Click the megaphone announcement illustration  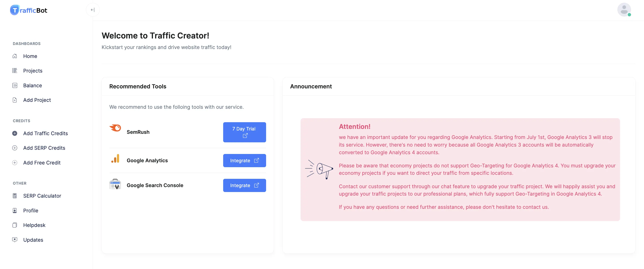(x=319, y=169)
